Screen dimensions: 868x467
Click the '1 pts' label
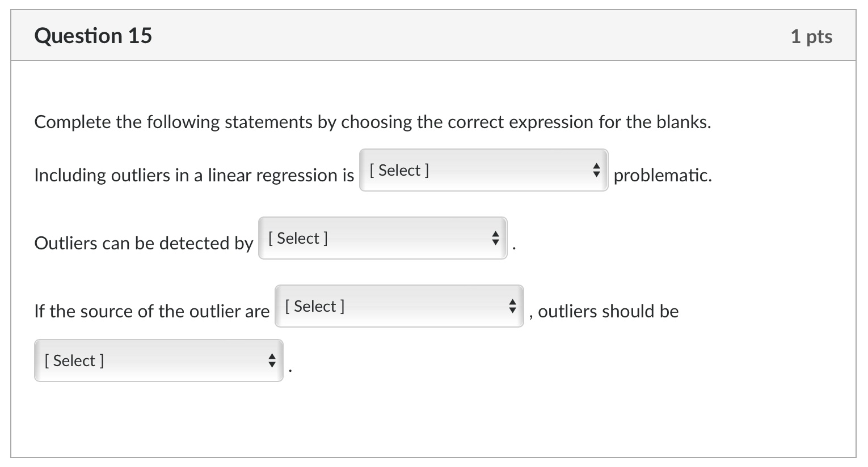811,36
